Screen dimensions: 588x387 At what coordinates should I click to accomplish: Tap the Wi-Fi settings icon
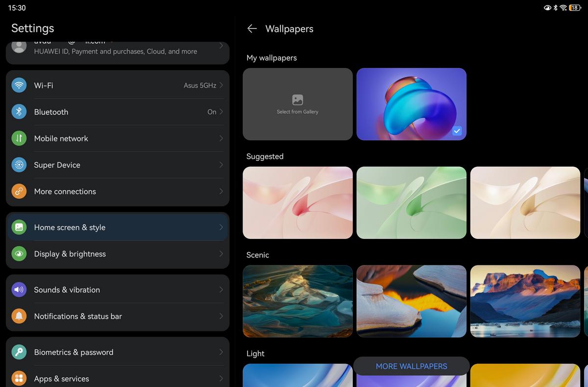pos(19,85)
